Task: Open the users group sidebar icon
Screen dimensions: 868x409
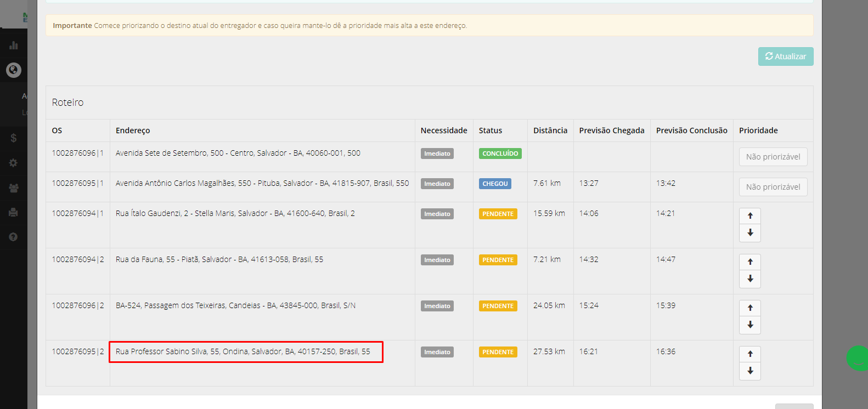Action: pos(14,188)
